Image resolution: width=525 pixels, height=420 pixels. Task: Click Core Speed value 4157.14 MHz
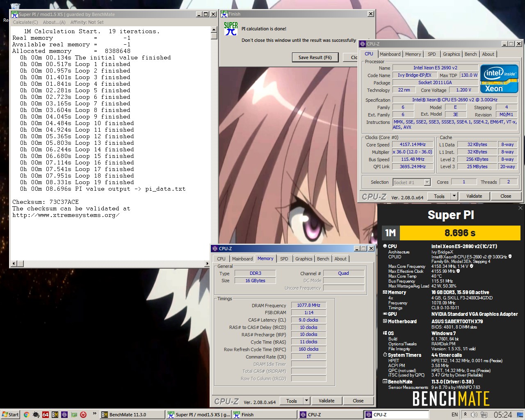413,144
